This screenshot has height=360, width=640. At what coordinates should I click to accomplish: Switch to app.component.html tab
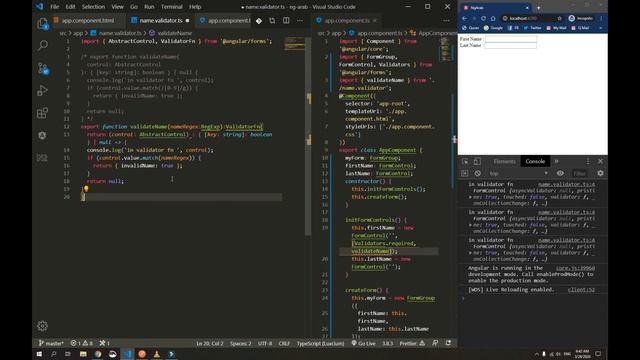click(x=88, y=20)
